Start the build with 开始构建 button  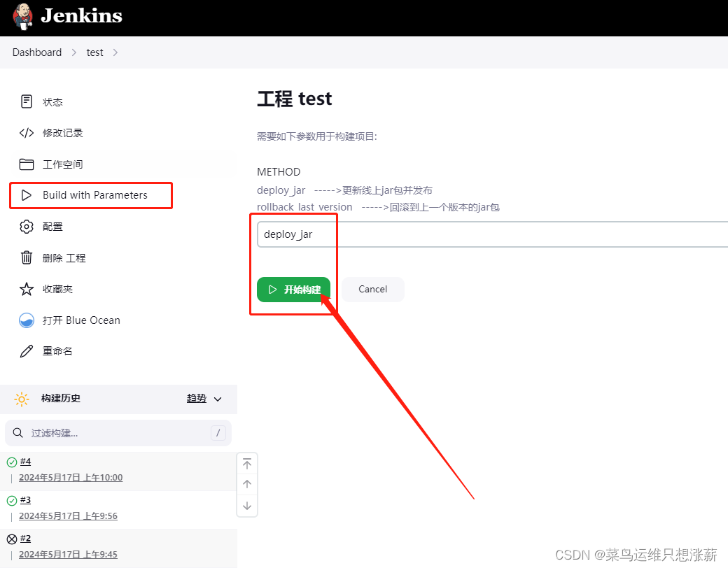[x=293, y=290]
